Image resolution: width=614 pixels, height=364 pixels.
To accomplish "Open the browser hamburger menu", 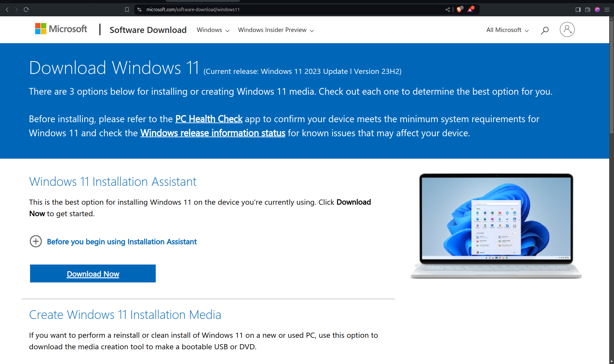I will coord(607,10).
